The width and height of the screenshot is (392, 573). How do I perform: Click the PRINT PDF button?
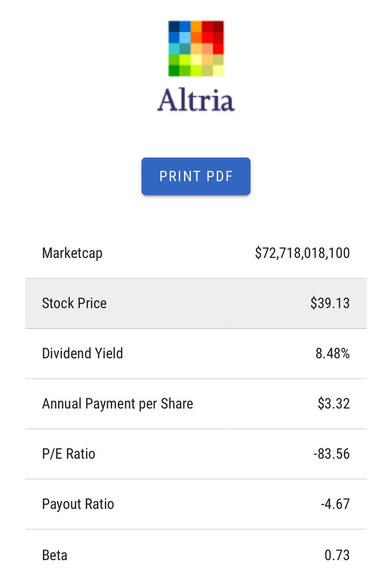click(196, 176)
